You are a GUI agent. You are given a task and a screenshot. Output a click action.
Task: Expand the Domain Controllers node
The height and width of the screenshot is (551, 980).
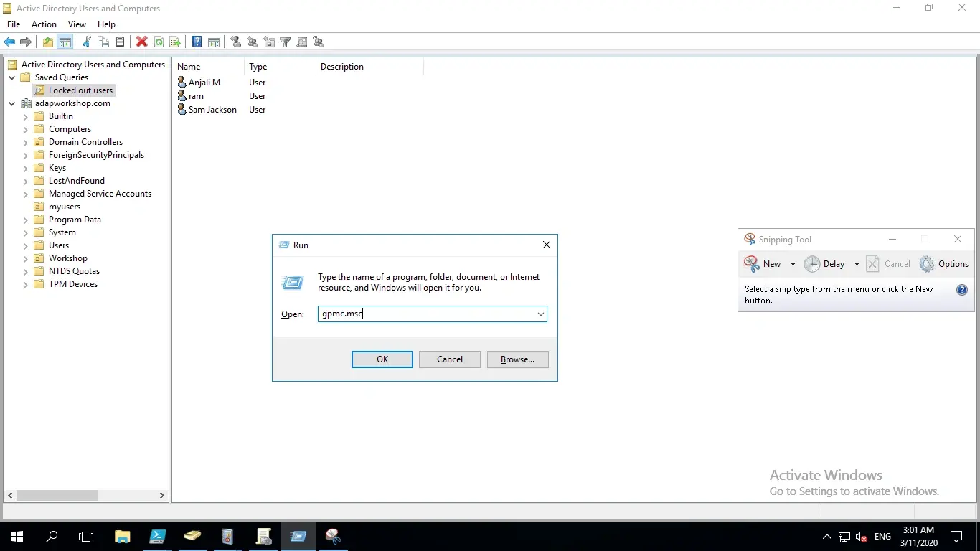pyautogui.click(x=26, y=142)
